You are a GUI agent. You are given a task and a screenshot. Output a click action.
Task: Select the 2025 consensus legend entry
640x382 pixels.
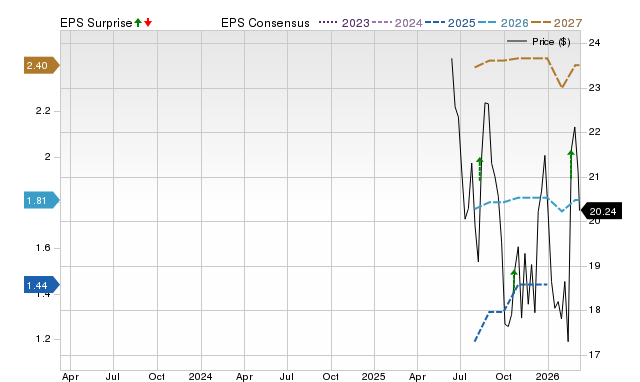click(450, 23)
